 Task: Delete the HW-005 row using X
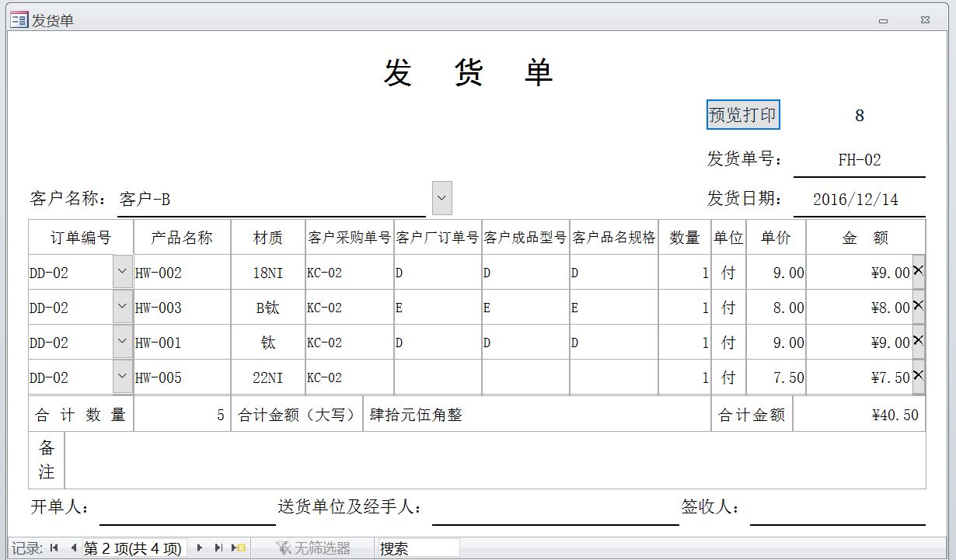click(918, 376)
